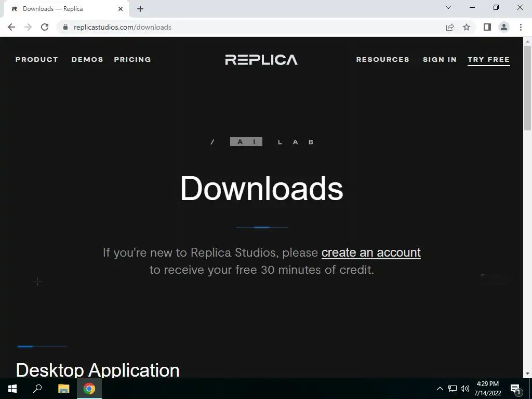Open the DEMOS nav item
Image resolution: width=532 pixels, height=399 pixels.
pyautogui.click(x=87, y=59)
